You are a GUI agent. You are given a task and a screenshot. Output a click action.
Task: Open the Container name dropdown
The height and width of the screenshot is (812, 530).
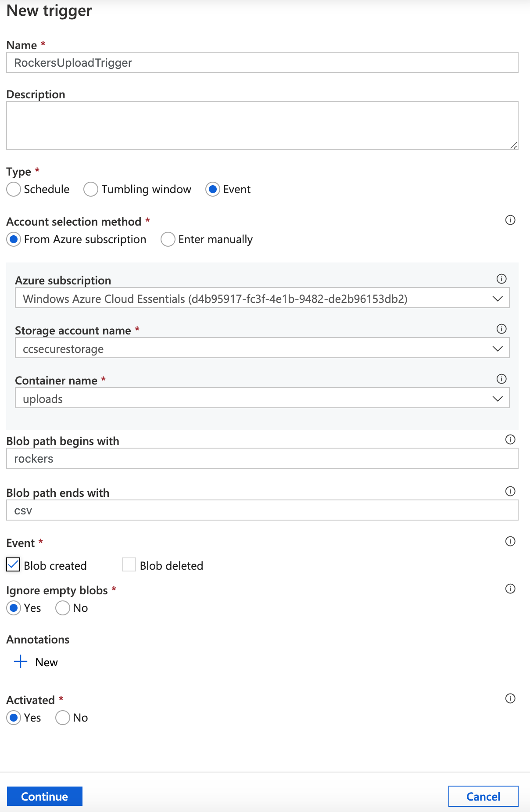[x=262, y=398]
